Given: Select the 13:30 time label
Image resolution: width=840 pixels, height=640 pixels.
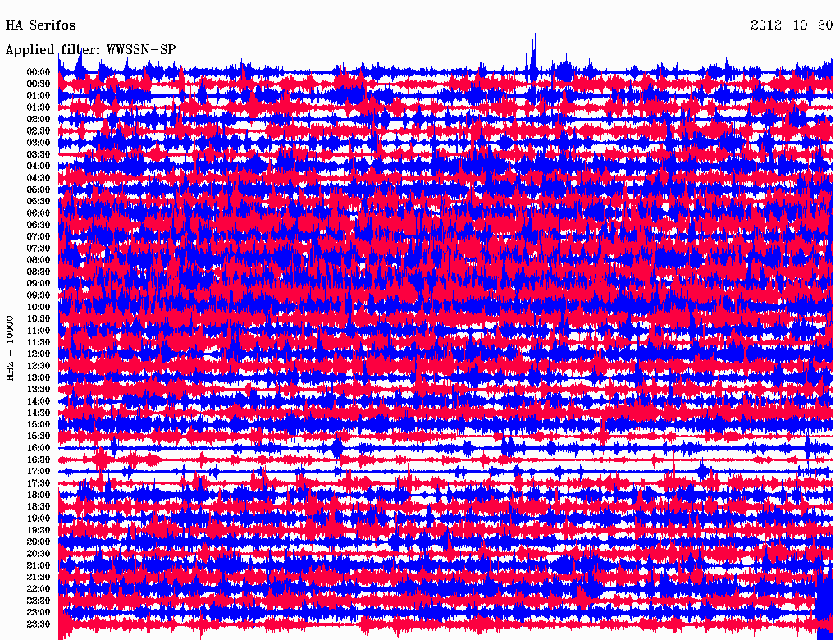Looking at the screenshot, I should click(x=39, y=389).
